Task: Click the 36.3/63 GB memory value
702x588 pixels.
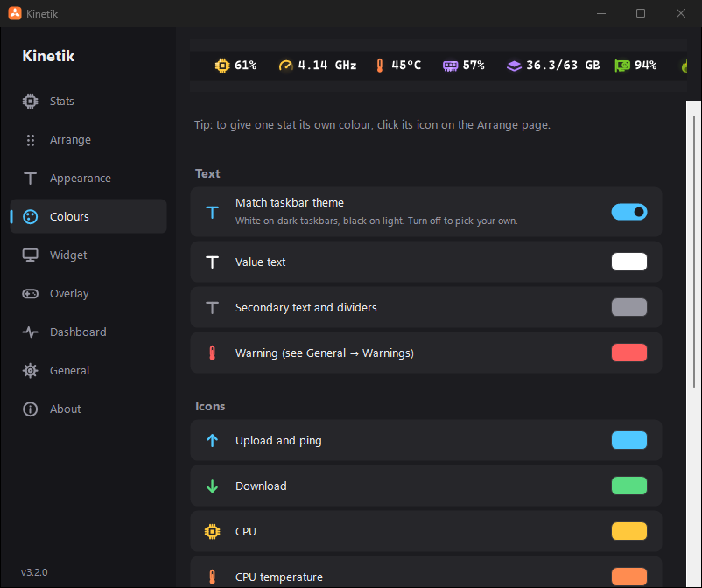Action: click(563, 66)
